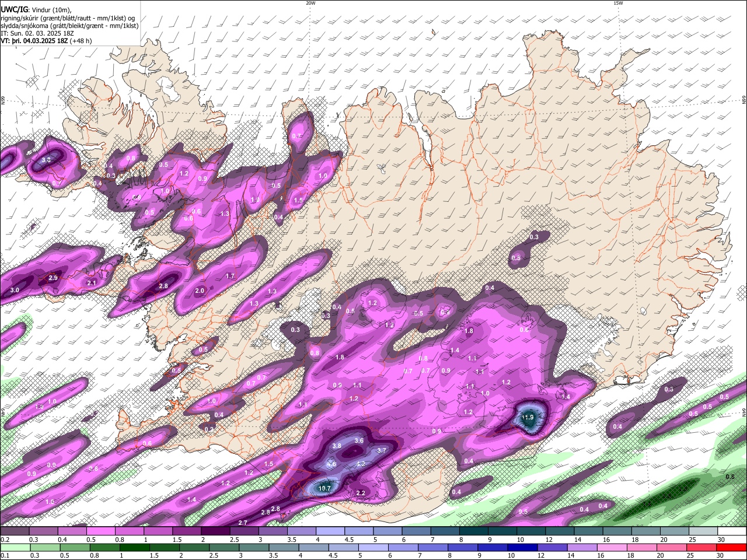Click the lavender 4.5 swatch, top legend row
Image resolution: width=747 pixels, height=560 pixels.
tap(359, 531)
